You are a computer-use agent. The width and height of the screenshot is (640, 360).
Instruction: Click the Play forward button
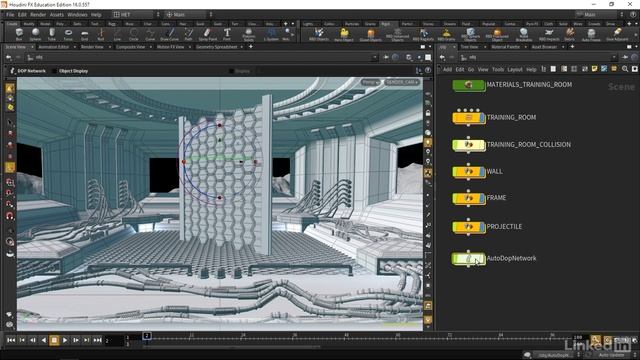65,340
